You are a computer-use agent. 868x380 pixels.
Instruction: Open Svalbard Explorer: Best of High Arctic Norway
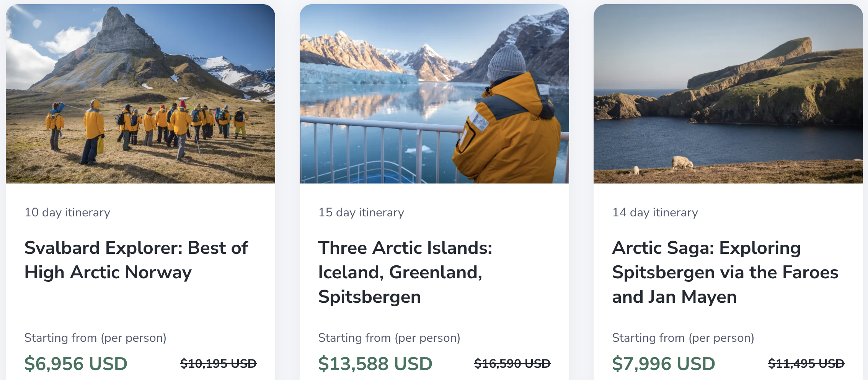coord(136,260)
